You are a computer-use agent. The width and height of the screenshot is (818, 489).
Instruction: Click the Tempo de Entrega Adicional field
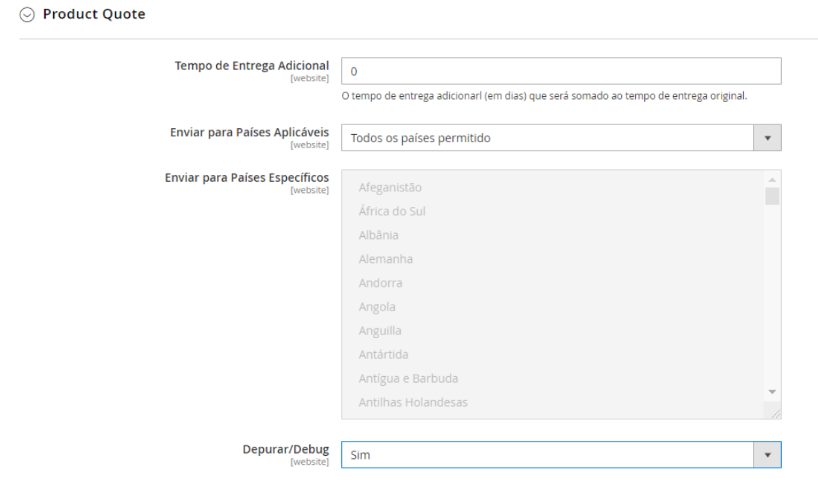pos(560,72)
